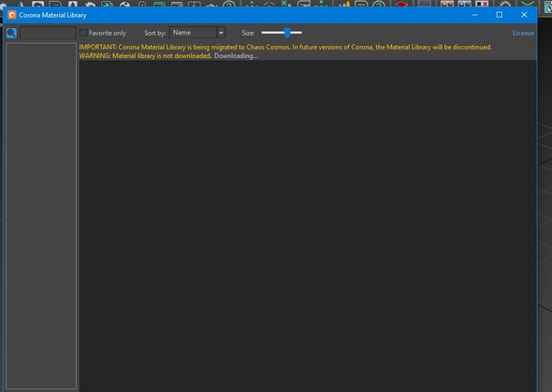Click the green checkmark toolbar icon
This screenshot has width=552, height=392.
pos(528,4)
